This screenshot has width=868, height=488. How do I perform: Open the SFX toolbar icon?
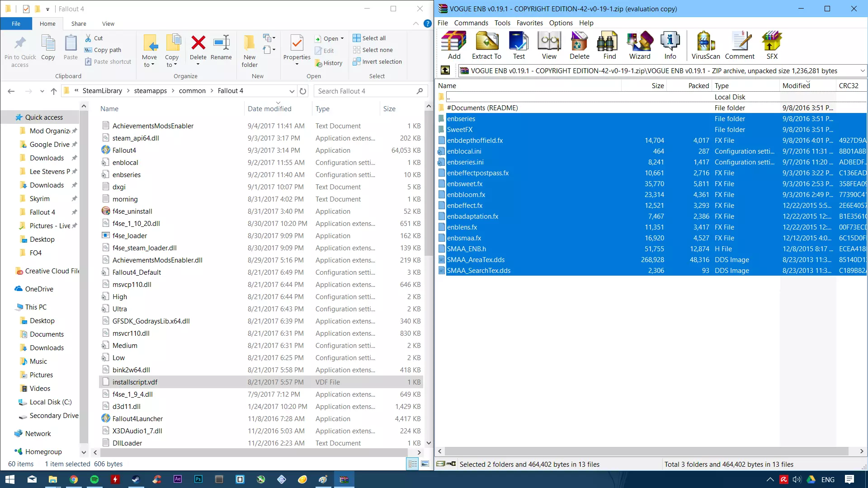tap(772, 45)
